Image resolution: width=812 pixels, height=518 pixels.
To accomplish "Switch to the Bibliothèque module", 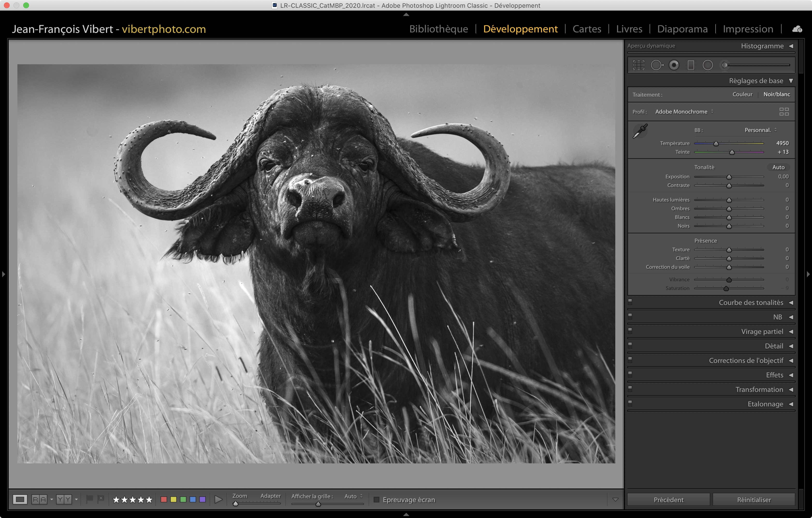I will point(438,29).
